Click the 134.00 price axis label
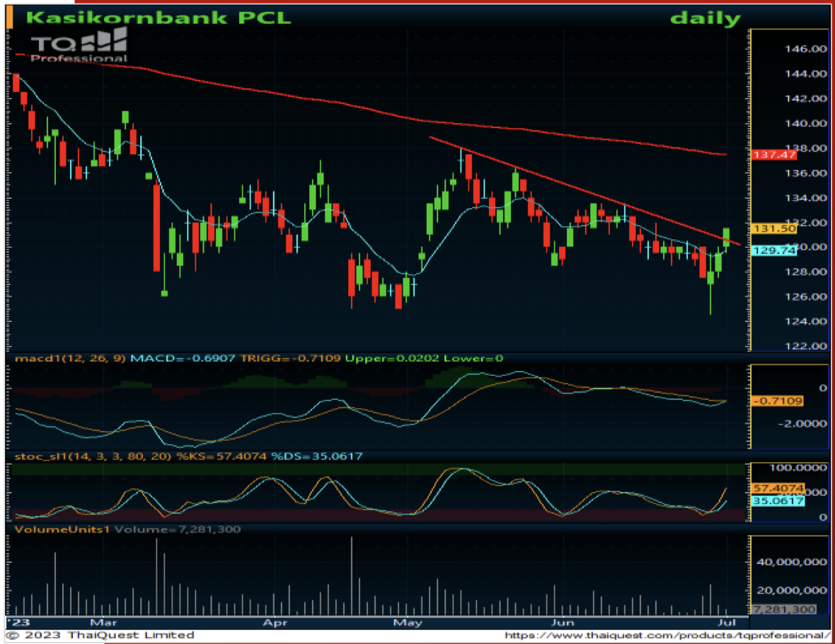Screen dimensions: 835x644 806,198
